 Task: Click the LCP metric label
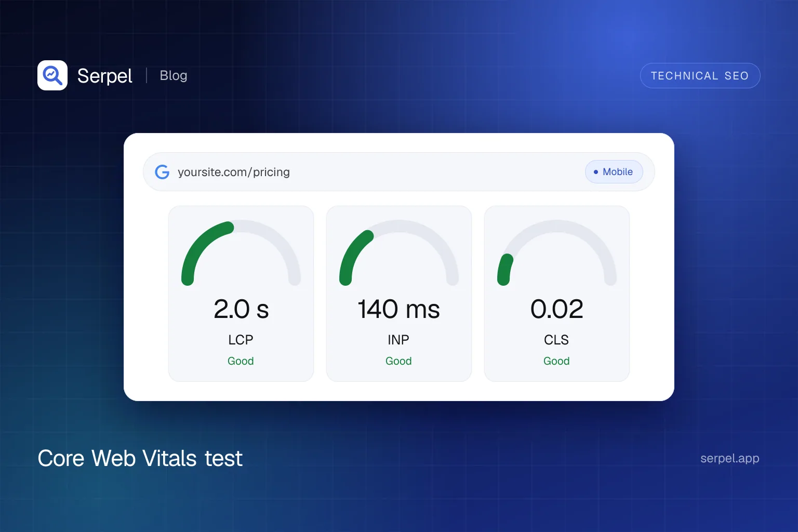tap(241, 340)
